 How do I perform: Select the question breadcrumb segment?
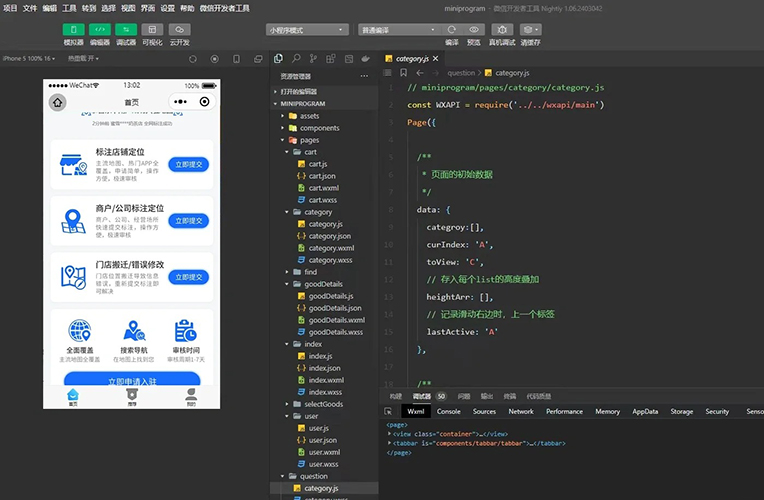(x=461, y=73)
